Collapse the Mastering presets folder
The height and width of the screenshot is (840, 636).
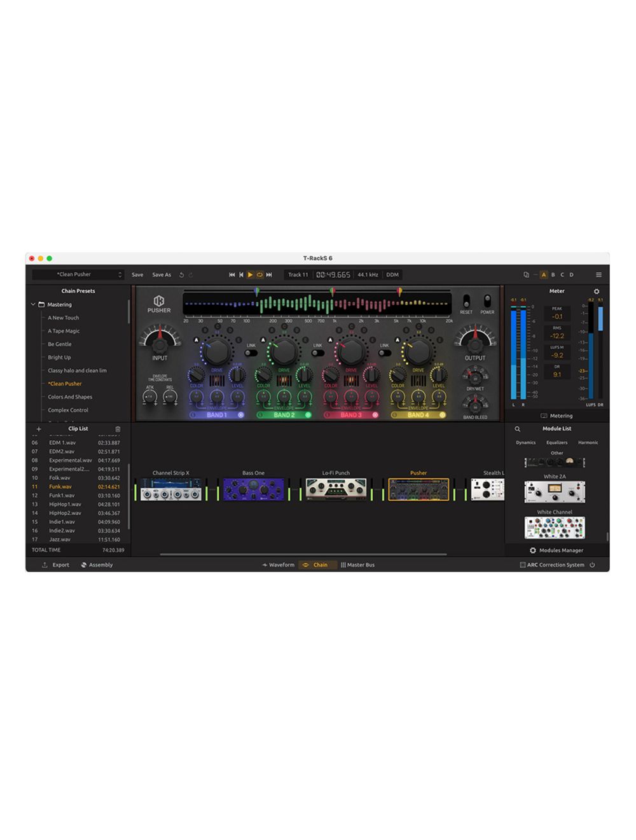pyautogui.click(x=32, y=304)
